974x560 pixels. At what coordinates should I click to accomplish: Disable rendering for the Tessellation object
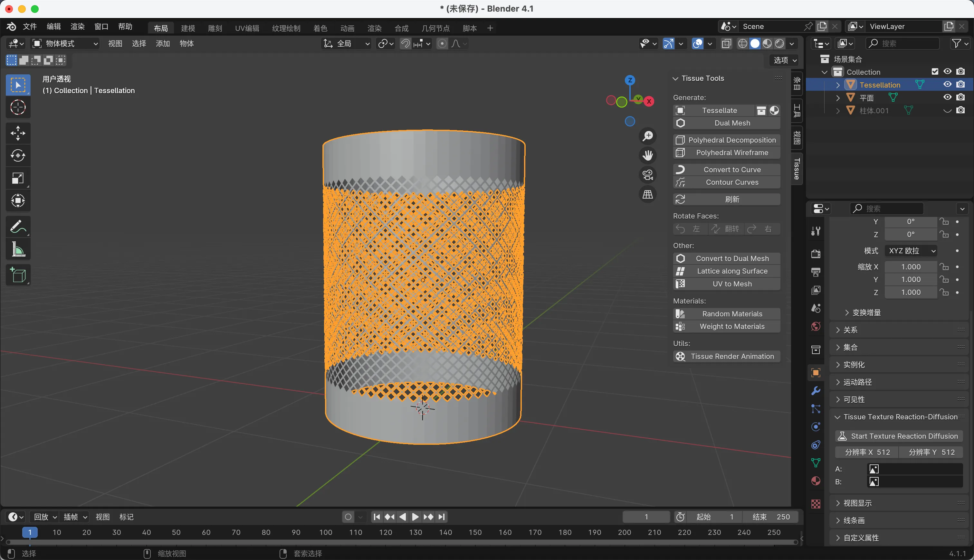[961, 84]
